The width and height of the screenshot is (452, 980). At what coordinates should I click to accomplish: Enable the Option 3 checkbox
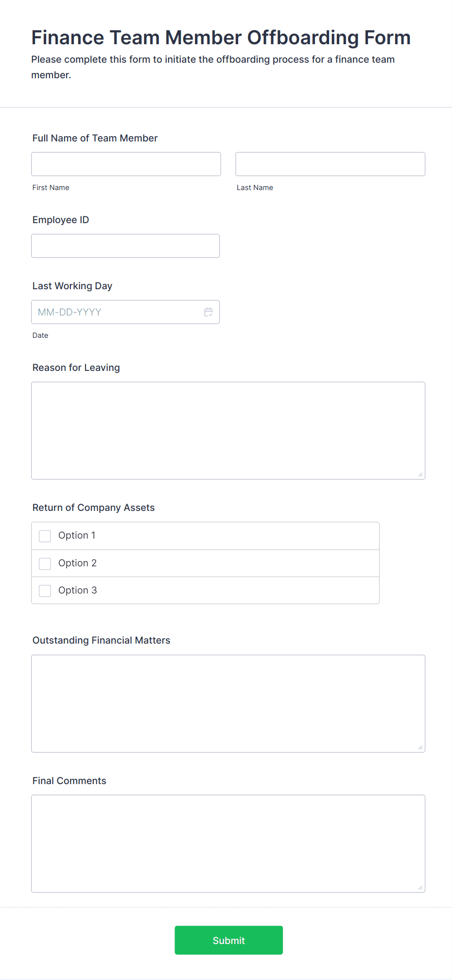[45, 591]
